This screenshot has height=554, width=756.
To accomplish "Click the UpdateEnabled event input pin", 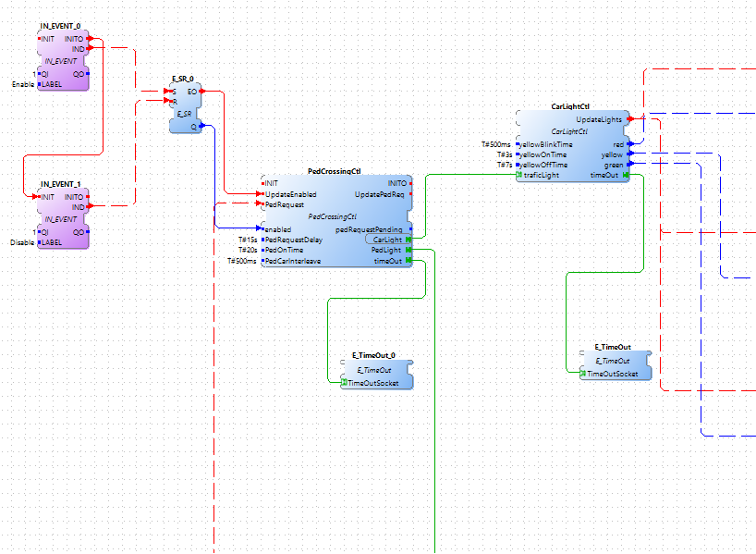I will (x=262, y=194).
